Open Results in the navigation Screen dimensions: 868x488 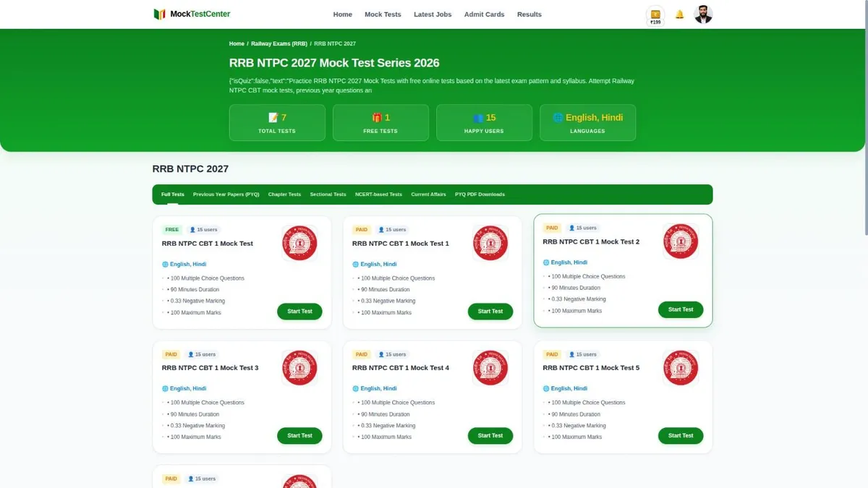[529, 14]
